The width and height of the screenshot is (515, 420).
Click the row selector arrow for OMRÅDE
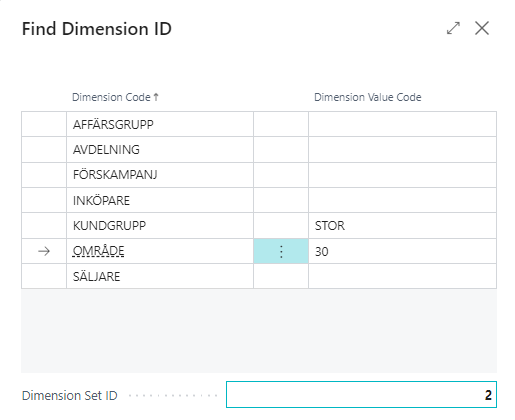(44, 251)
